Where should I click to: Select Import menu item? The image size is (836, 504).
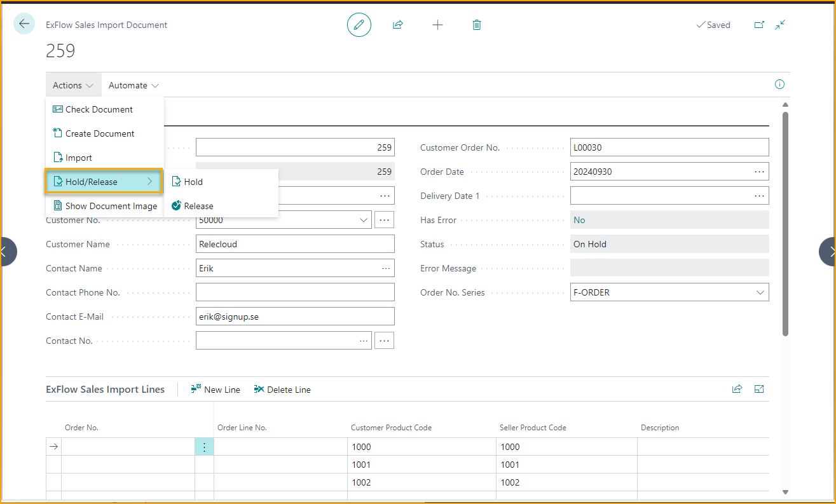[105, 158]
